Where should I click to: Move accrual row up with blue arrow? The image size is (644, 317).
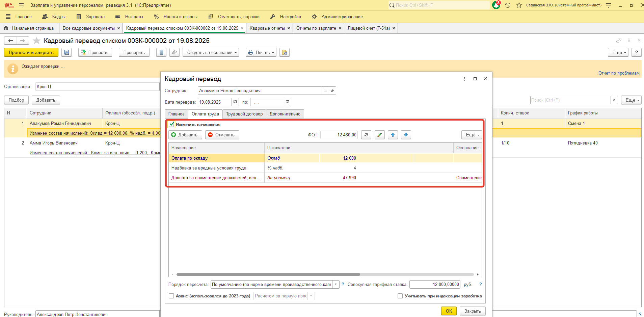[x=393, y=135]
